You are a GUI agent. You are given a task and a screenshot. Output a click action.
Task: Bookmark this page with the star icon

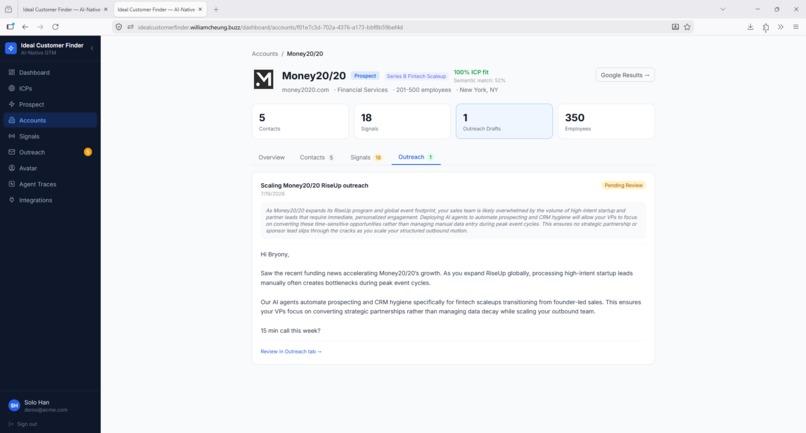coord(687,27)
